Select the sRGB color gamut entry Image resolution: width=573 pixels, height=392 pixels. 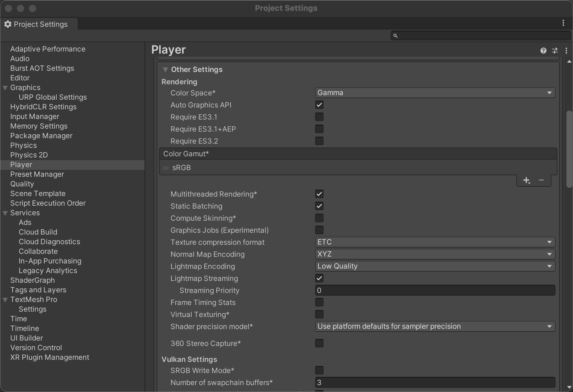coord(358,168)
